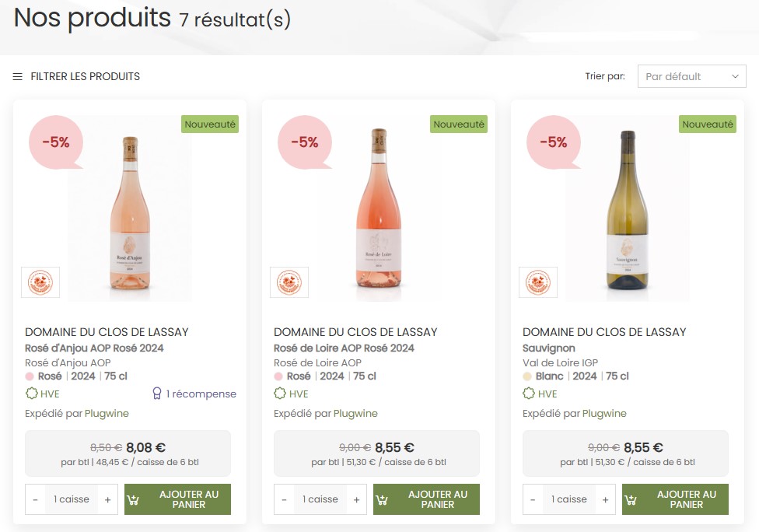Open the Trier par sorting dropdown
The image size is (759, 532).
click(x=691, y=76)
